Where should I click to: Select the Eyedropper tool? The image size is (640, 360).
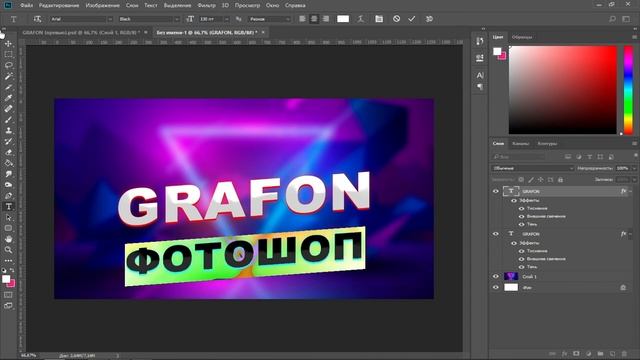click(8, 98)
